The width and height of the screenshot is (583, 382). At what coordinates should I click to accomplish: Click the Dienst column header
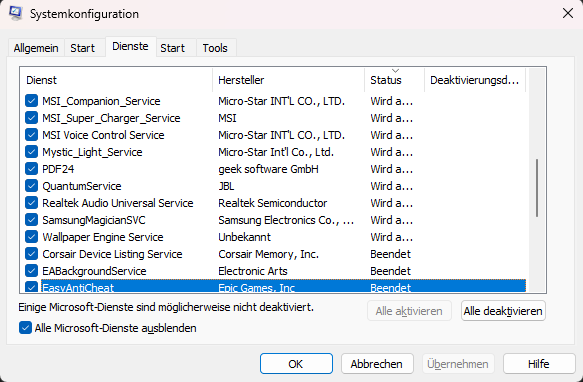(x=116, y=80)
